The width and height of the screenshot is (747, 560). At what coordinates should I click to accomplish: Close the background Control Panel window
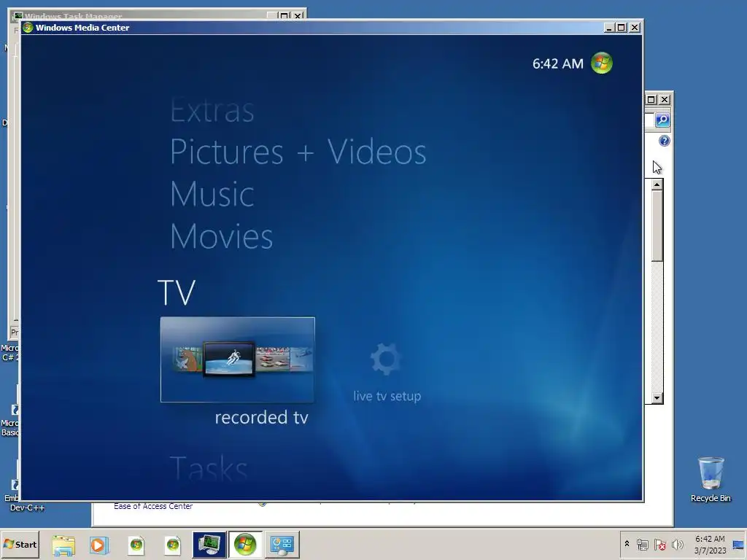pos(665,99)
